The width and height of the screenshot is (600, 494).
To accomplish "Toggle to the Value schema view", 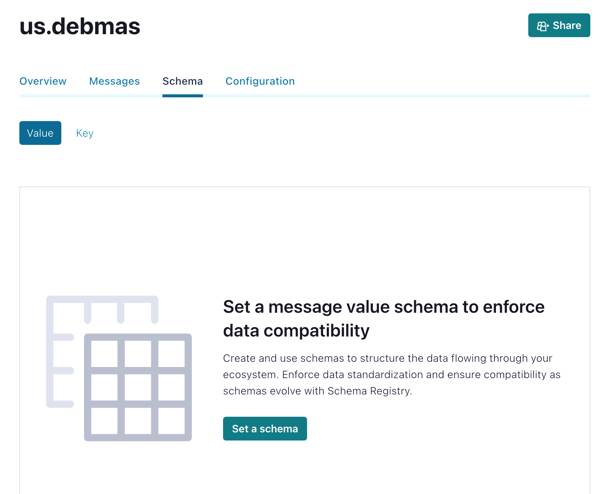I will coord(40,133).
